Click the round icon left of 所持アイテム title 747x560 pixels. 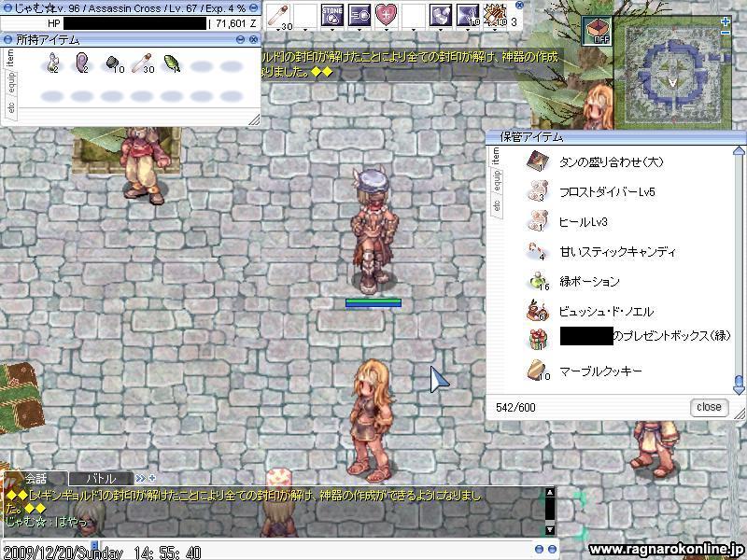pyautogui.click(x=7, y=39)
